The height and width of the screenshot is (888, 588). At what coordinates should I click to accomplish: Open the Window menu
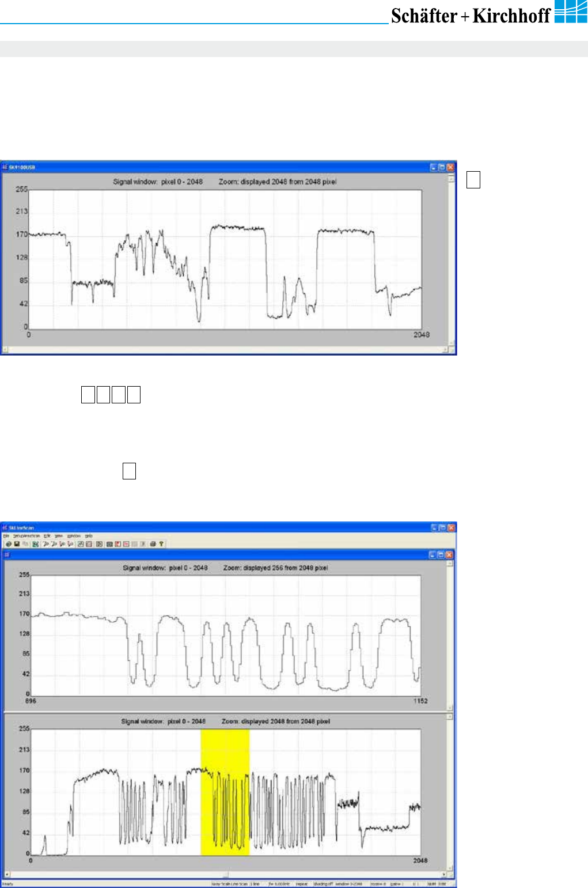pyautogui.click(x=74, y=536)
